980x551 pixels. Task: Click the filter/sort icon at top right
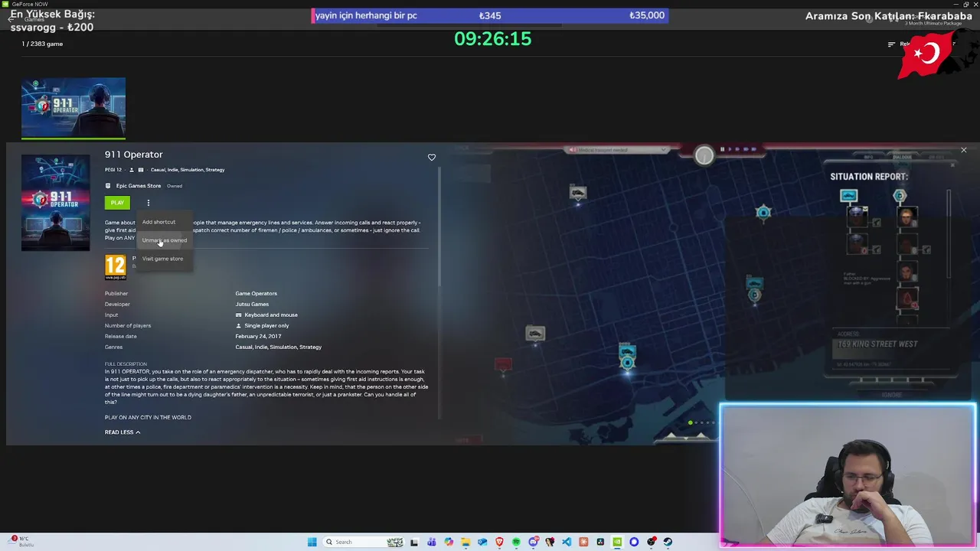[x=891, y=44]
